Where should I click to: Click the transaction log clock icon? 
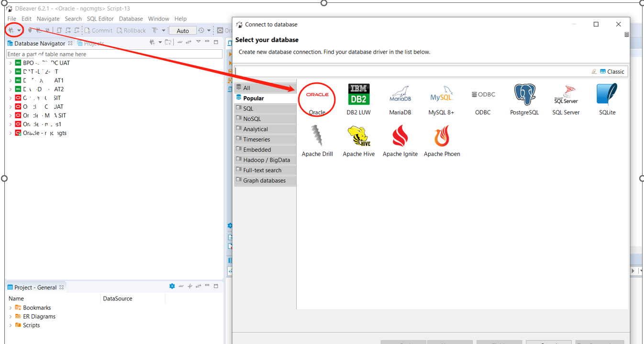[x=201, y=30]
